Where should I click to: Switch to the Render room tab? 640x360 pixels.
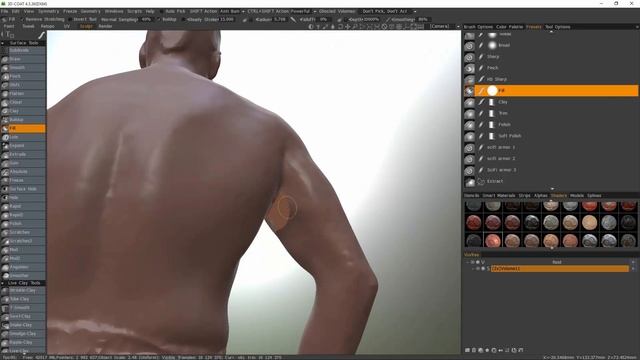point(105,26)
